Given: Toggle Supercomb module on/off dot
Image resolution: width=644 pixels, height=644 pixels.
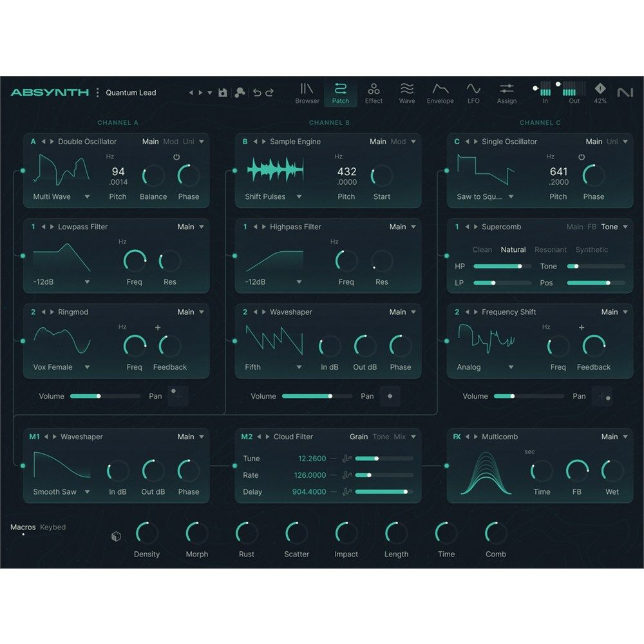Looking at the screenshot, I should coord(447,256).
